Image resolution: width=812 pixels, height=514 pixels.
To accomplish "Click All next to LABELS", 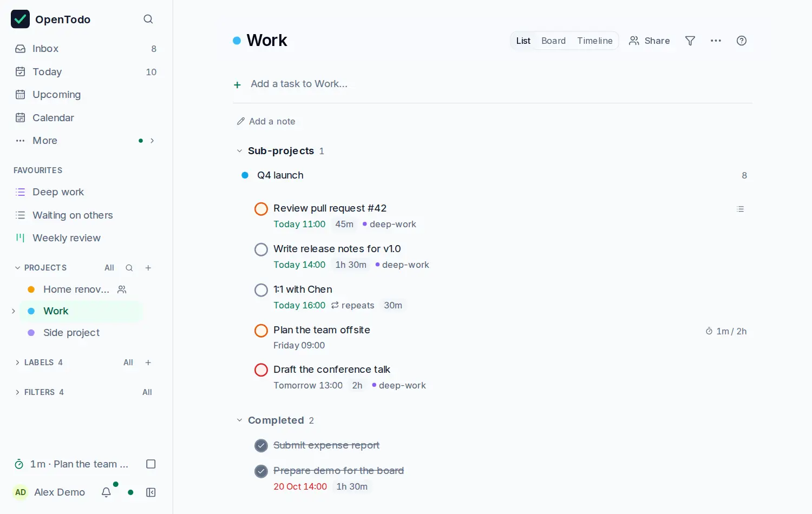I will tap(128, 363).
